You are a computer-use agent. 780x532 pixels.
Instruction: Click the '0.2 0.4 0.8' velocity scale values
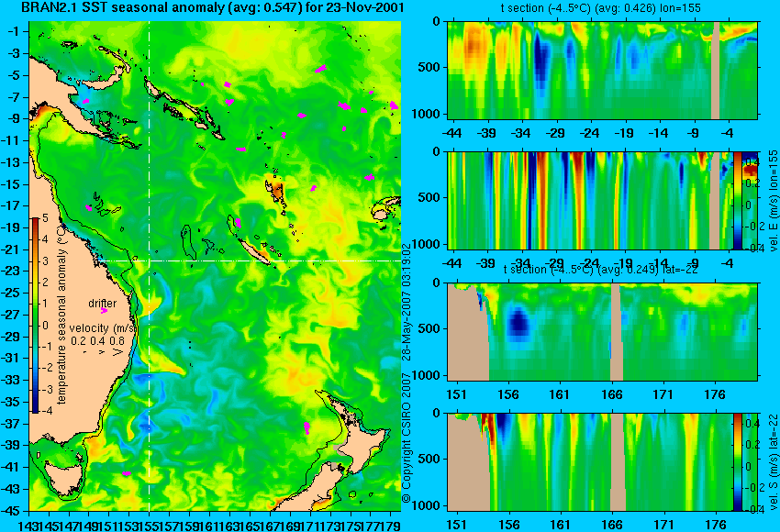[x=98, y=341]
